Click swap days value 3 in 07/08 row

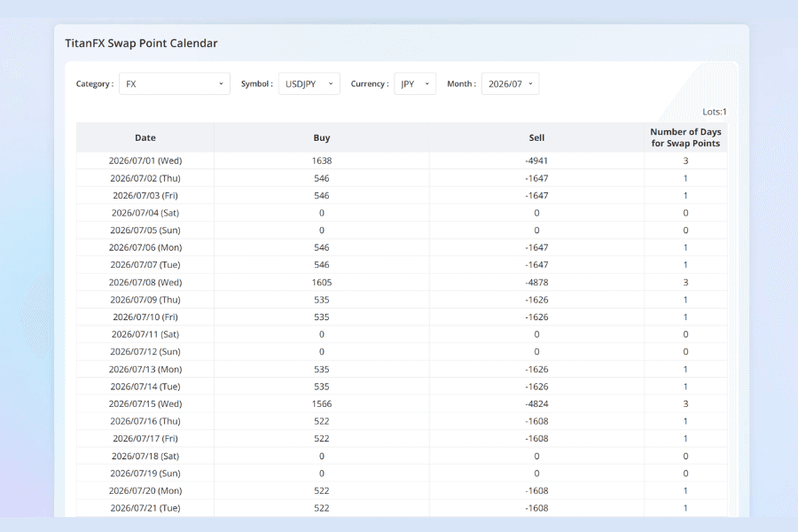pyautogui.click(x=685, y=282)
